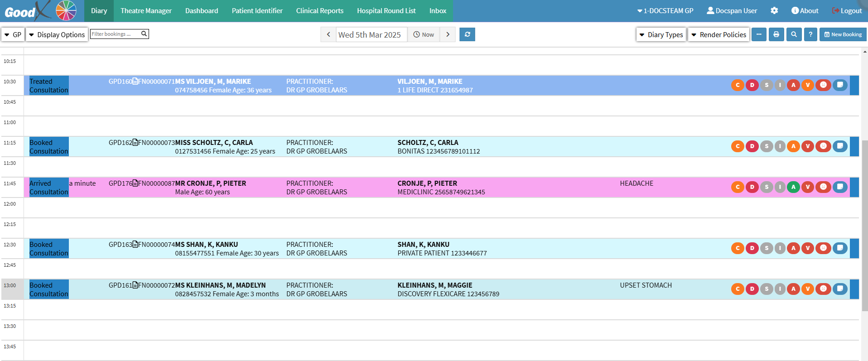Open the search magnifier button in the toolbar

point(794,34)
